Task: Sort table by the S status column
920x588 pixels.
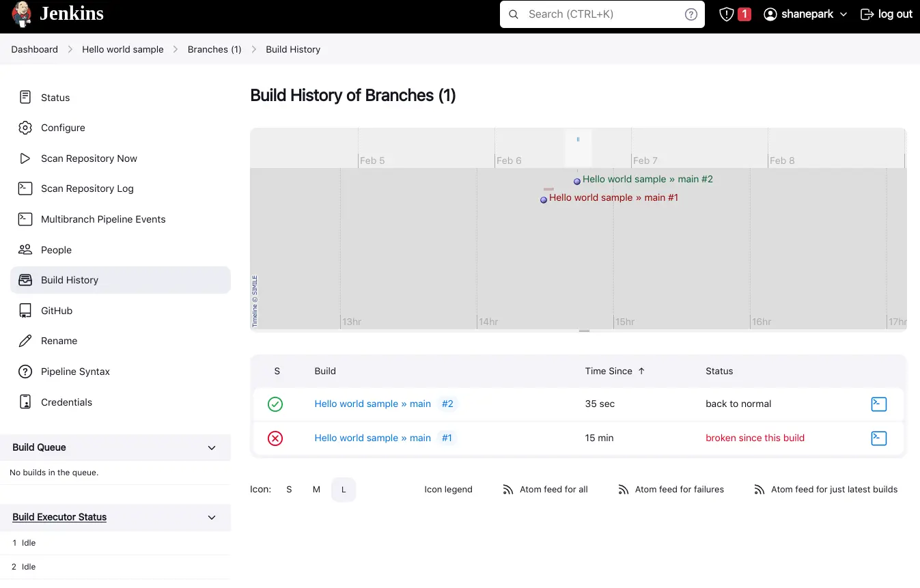Action: point(277,371)
